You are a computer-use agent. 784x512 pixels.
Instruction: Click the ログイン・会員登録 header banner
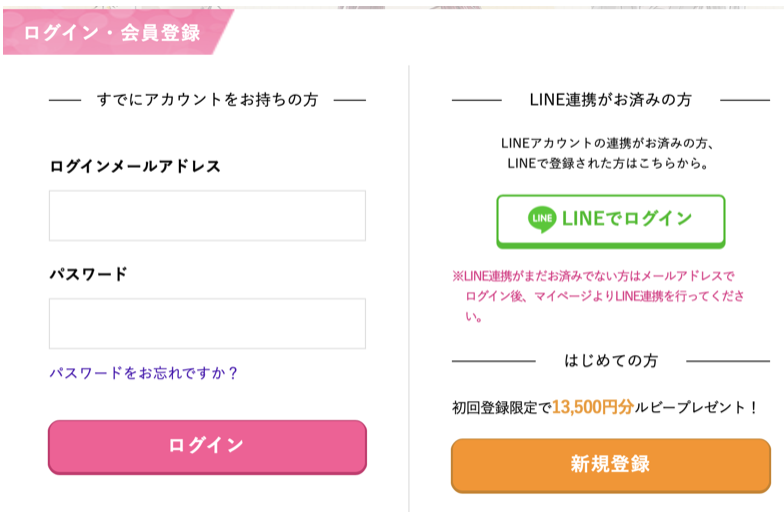coord(118,32)
